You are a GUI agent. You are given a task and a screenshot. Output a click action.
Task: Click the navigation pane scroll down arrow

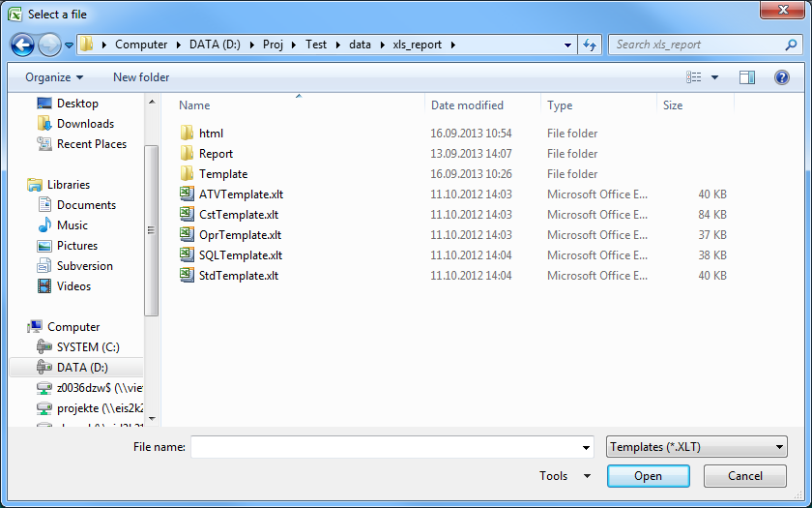click(152, 418)
